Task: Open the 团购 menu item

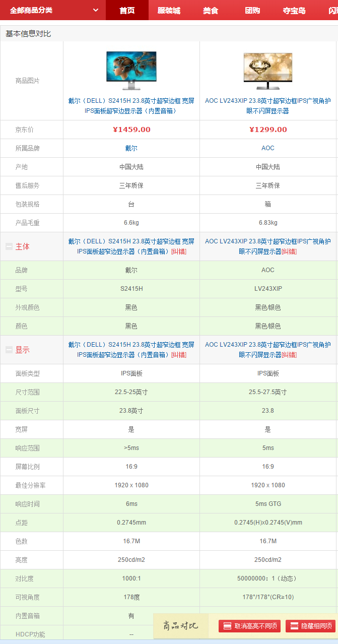Action: (252, 10)
